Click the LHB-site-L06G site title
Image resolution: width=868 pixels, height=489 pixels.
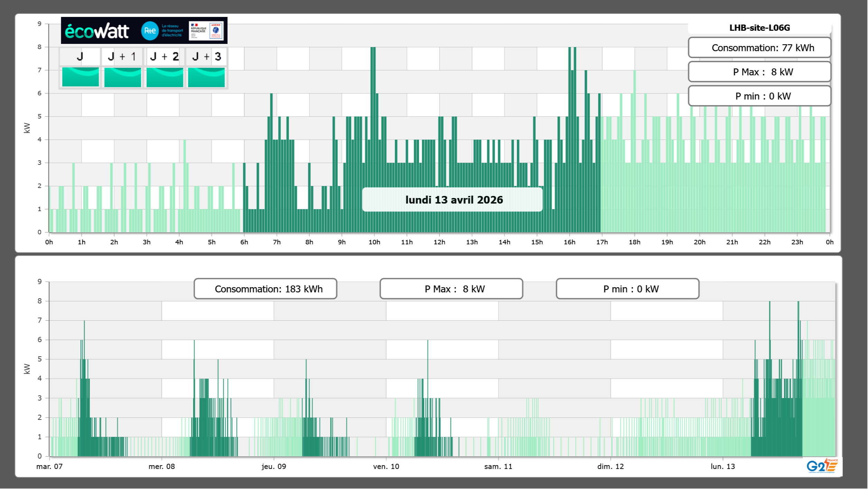click(x=759, y=28)
